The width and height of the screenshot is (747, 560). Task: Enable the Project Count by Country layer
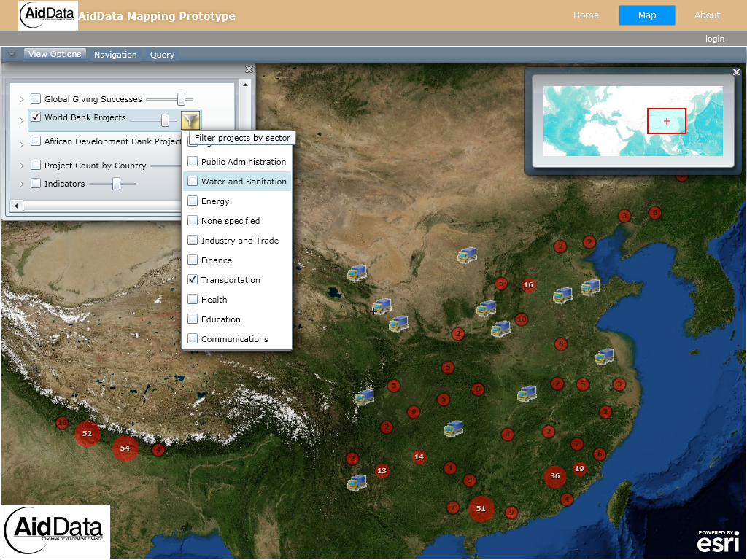pos(36,165)
